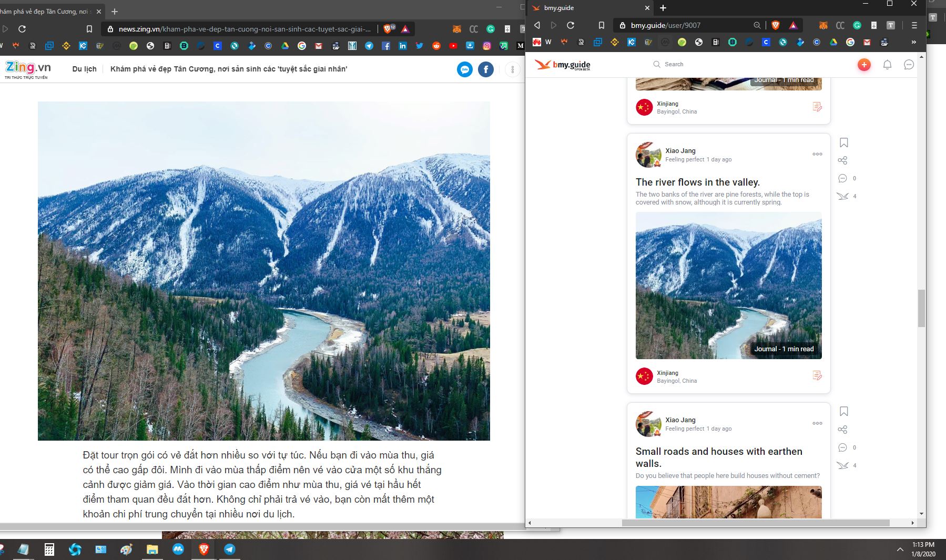Expand hidden bookmarks chevron in bmy.guide window
This screenshot has height=560, width=946.
913,42
